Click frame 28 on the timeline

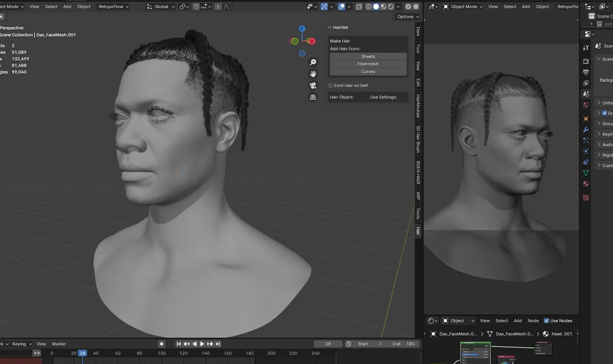[x=82, y=353]
